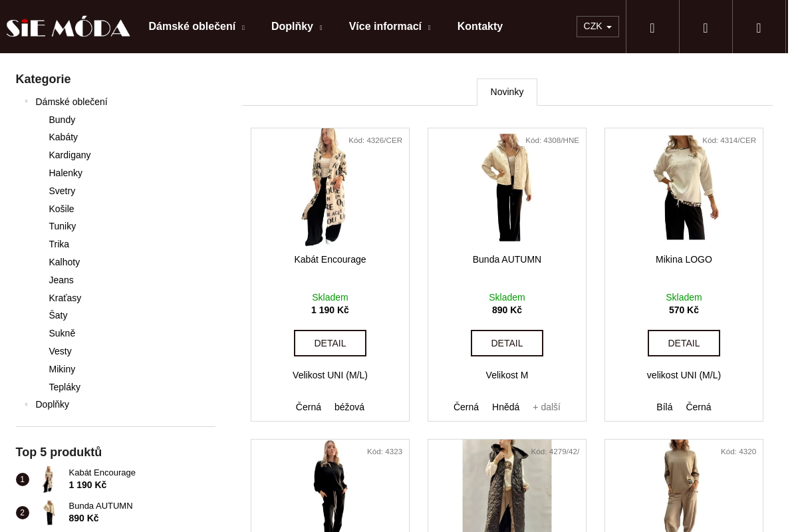The image size is (798, 532).
Task: Go to the Kontakty page
Action: pyautogui.click(x=479, y=27)
